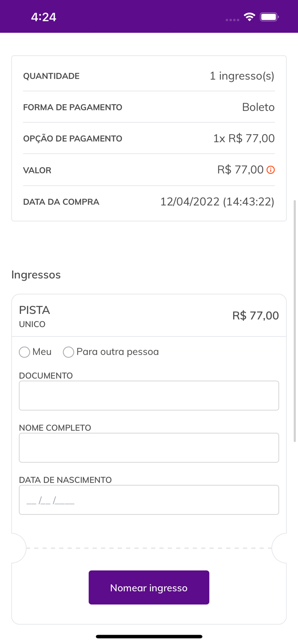Tap the DATA DE NASCIMENTO date field

click(x=149, y=499)
